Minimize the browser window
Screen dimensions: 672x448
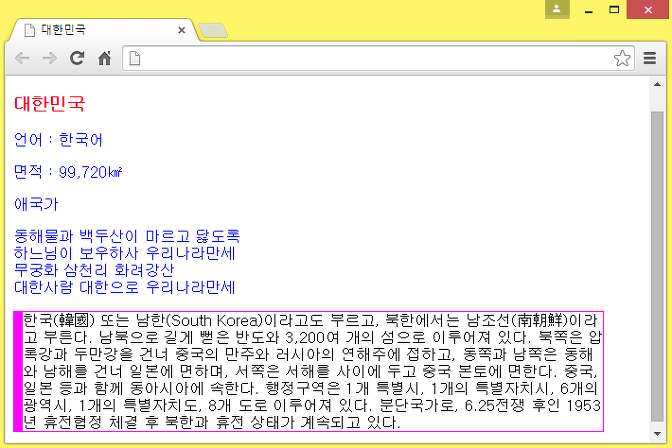(588, 9)
